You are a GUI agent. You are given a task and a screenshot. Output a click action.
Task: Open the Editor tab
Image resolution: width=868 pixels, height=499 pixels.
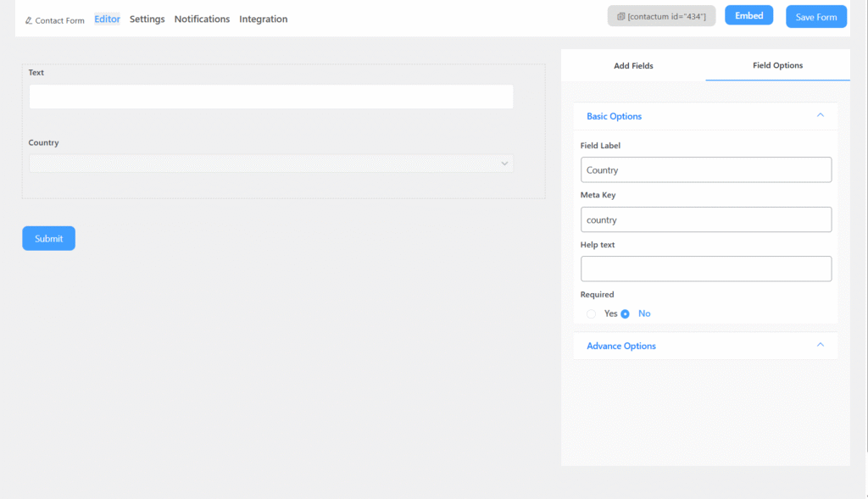(x=107, y=19)
